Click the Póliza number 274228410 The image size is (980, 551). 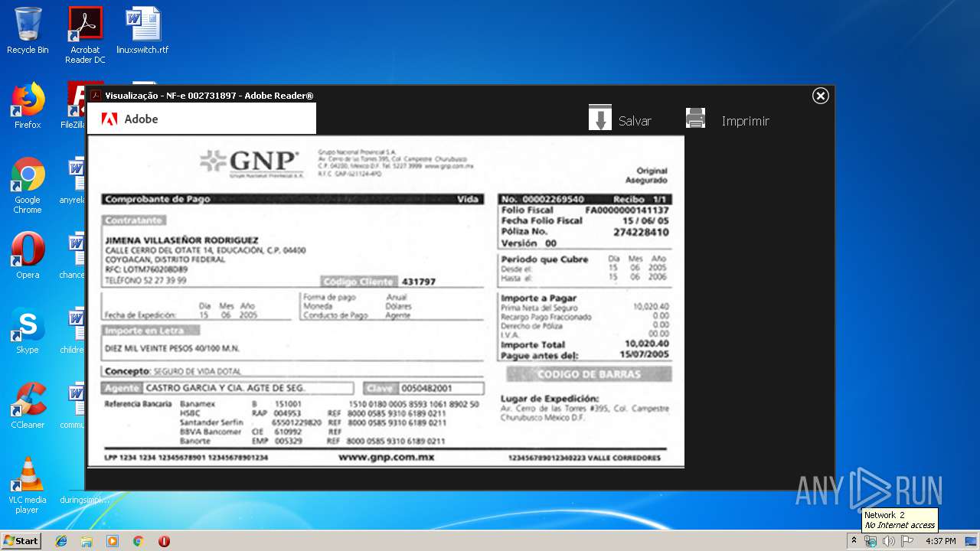pos(641,232)
